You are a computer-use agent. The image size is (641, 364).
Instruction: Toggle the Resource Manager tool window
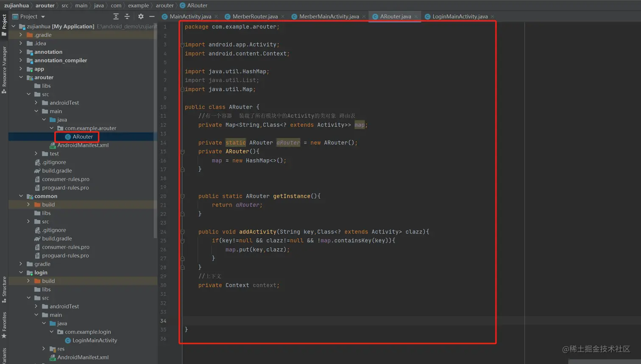click(x=4, y=70)
